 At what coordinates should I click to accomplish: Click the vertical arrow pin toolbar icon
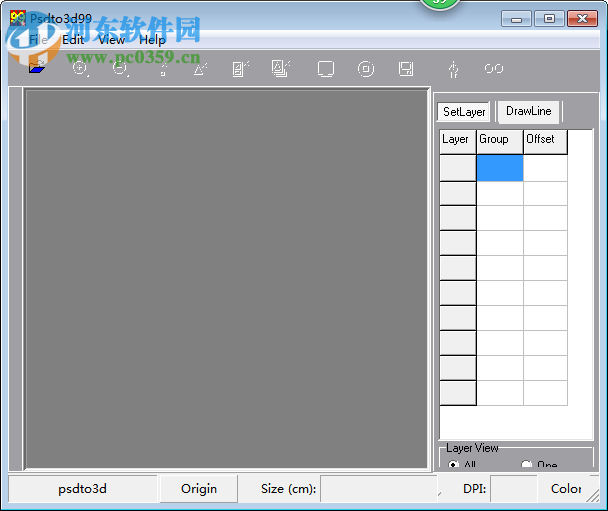453,69
